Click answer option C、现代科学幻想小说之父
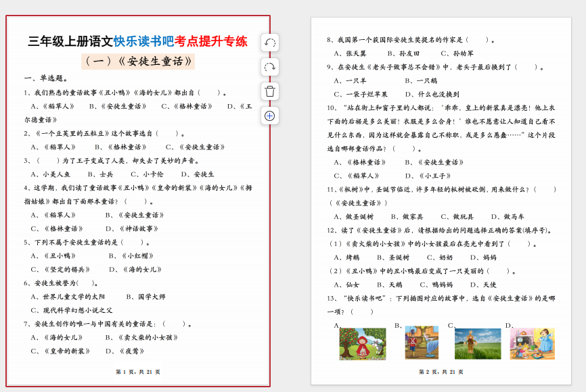The height and width of the screenshot is (392, 586). pyautogui.click(x=72, y=310)
